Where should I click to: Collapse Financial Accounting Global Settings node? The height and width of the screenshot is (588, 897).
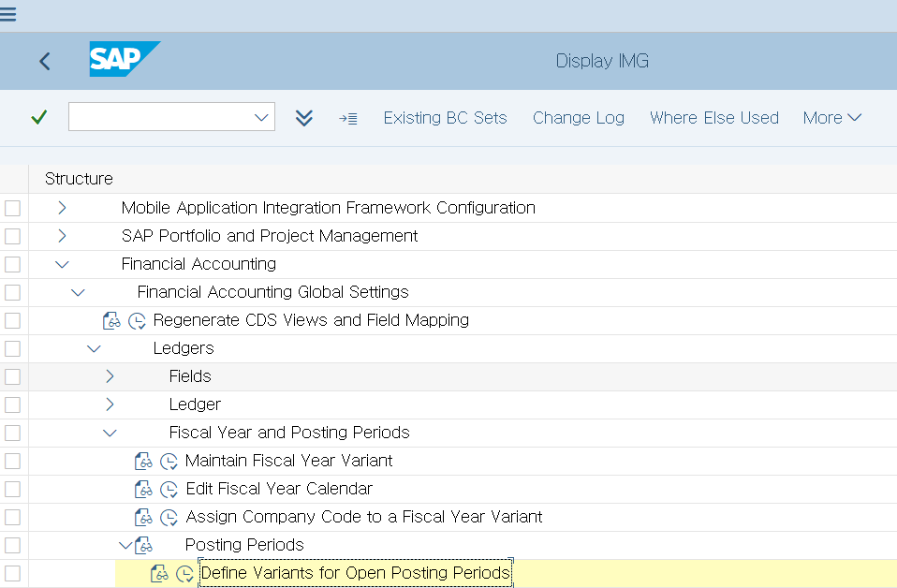pos(78,292)
